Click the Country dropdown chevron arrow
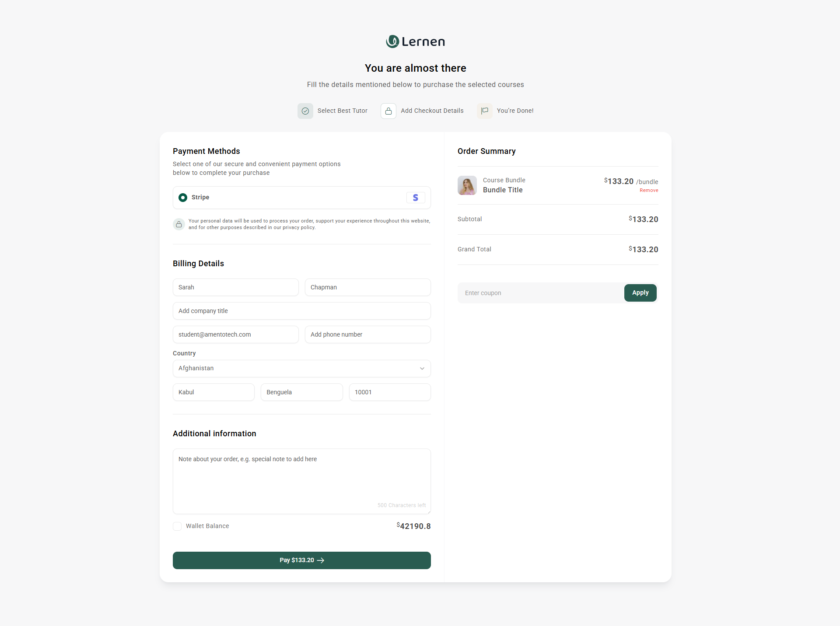 pyautogui.click(x=422, y=369)
